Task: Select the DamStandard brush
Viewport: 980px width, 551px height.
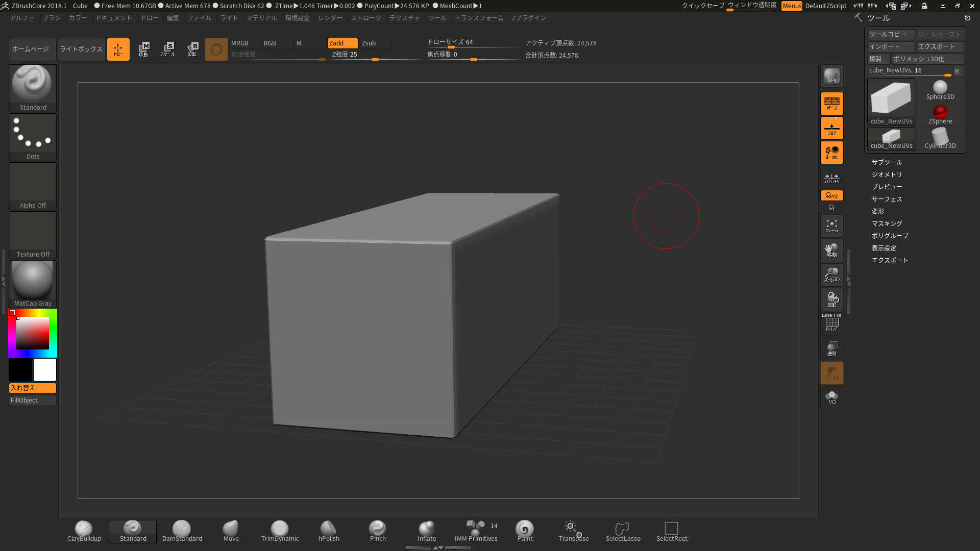Action: pos(182,531)
